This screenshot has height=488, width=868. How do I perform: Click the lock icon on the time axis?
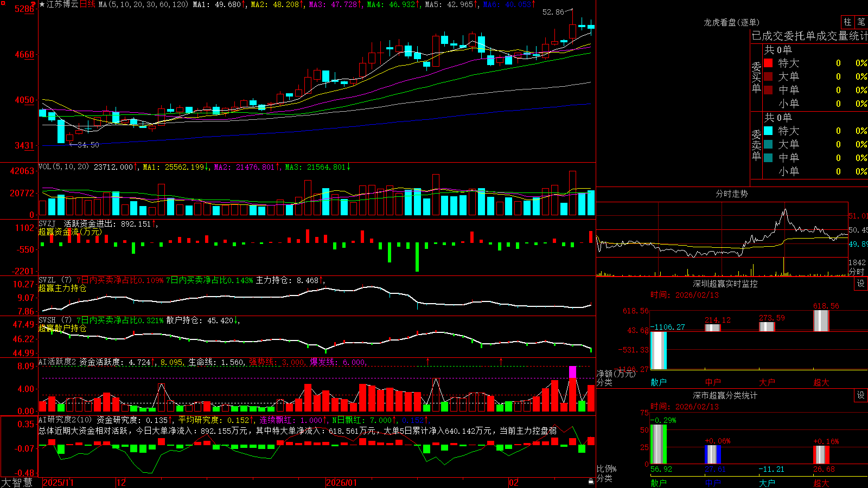point(591,481)
